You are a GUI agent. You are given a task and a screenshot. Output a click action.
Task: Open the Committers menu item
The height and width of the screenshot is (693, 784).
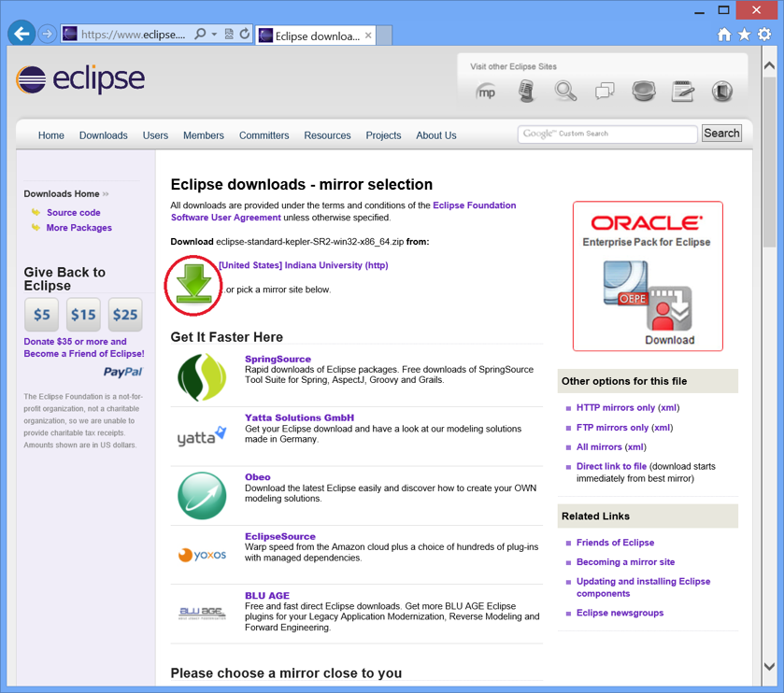264,135
